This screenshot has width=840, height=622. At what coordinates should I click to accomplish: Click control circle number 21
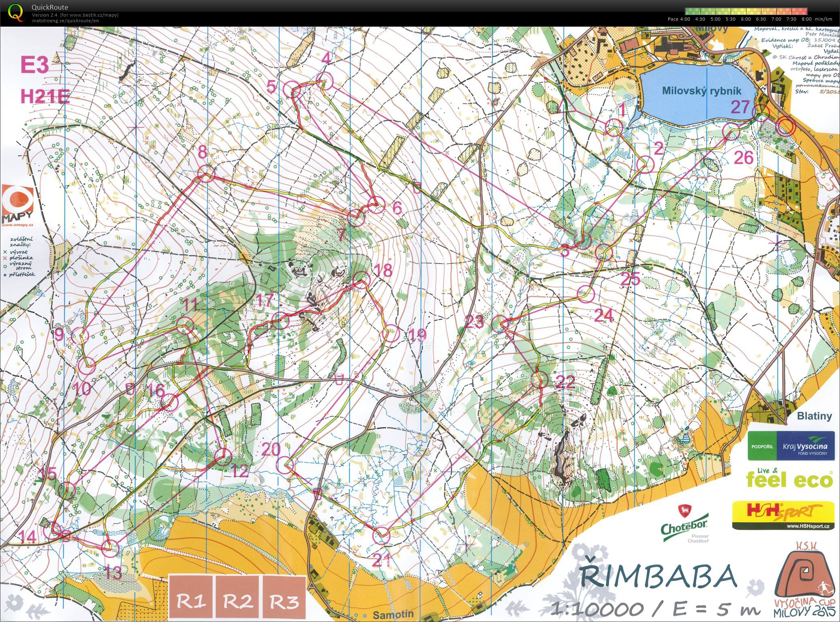click(x=381, y=536)
